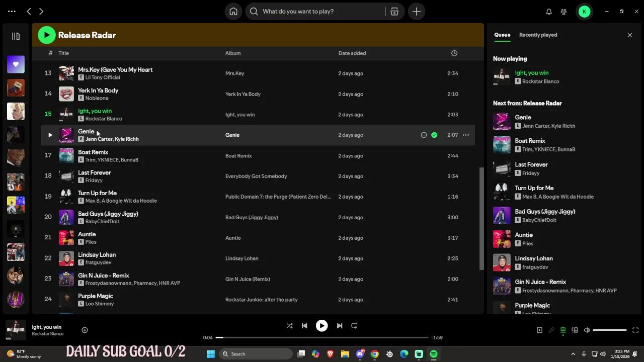The image size is (644, 362).
Task: Switch to the Recently played tab
Action: 538,35
